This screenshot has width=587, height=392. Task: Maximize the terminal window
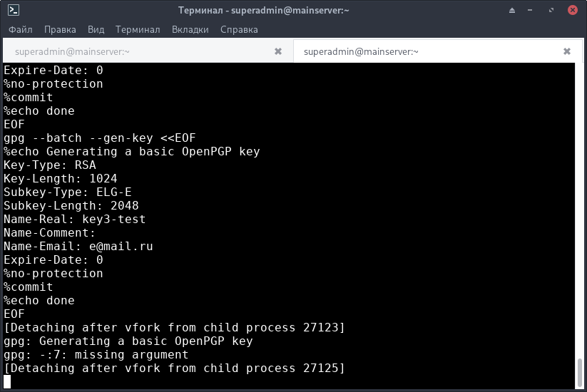(553, 11)
